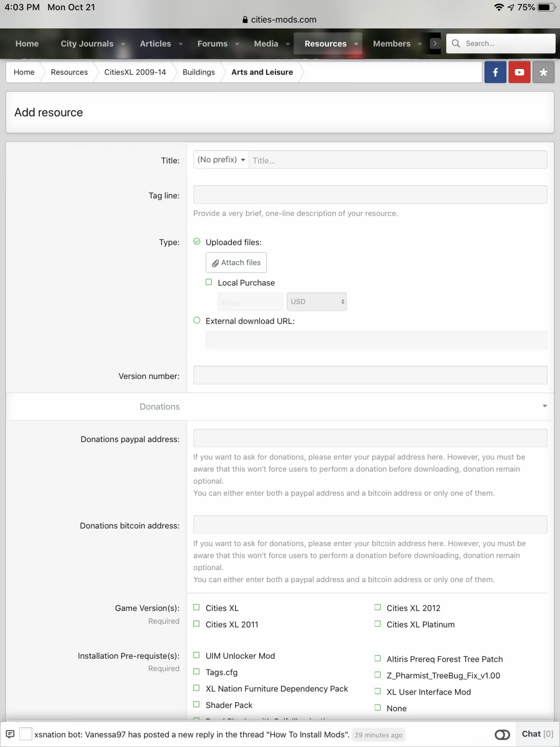Collapse the Donations section arrow
560x747 pixels.
tap(545, 406)
